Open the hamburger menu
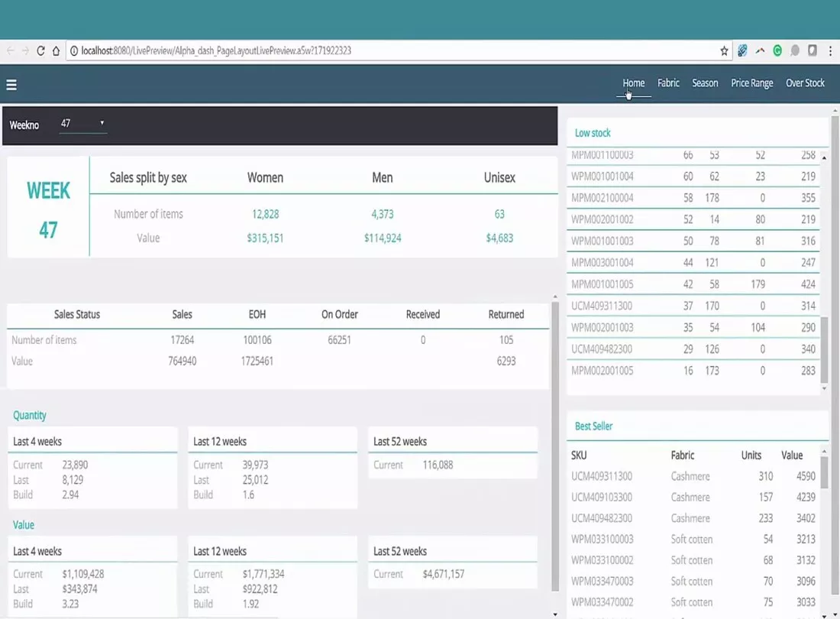 click(11, 85)
